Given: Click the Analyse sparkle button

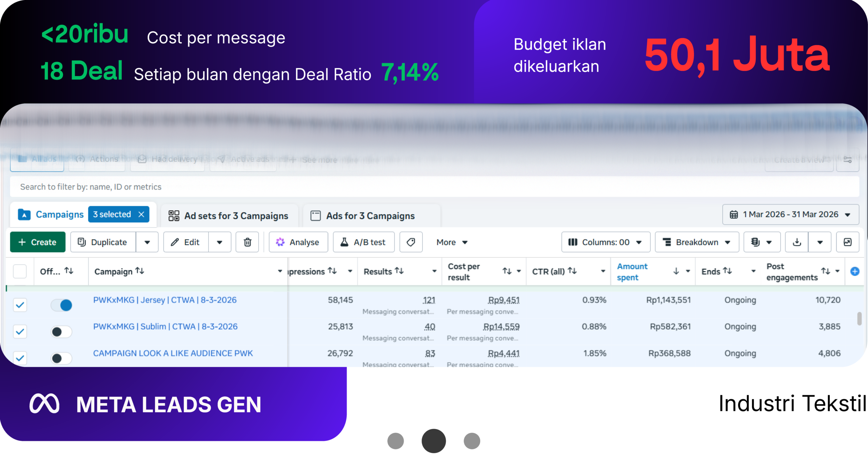Looking at the screenshot, I should (x=298, y=242).
